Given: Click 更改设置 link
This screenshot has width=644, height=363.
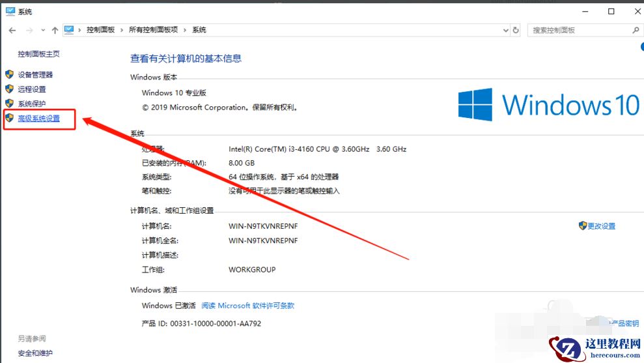Looking at the screenshot, I should coord(601,226).
